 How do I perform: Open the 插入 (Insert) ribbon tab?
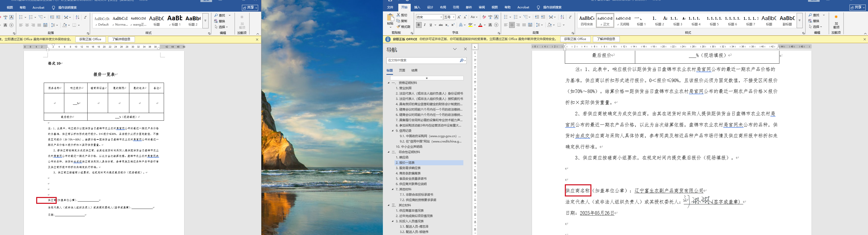(x=417, y=7)
